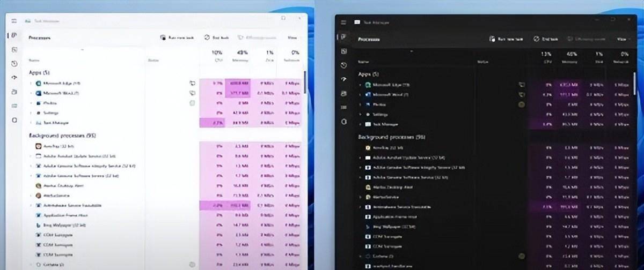Open Performance page icon in dark Task Manager
The image size is (644, 270).
coord(343,51)
